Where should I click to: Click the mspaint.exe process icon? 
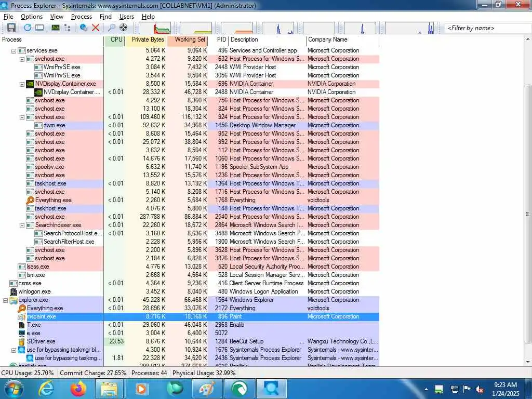coord(22,316)
